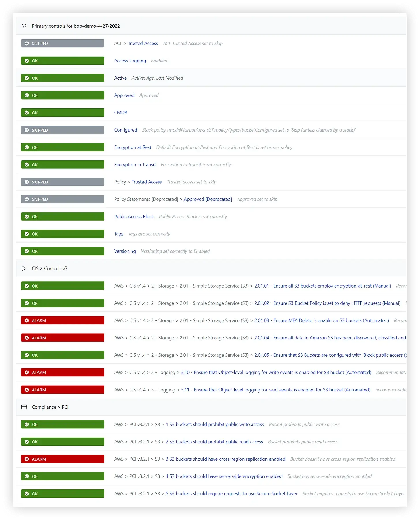Image resolution: width=420 pixels, height=520 pixels.
Task: Open the Access Logging control link
Action: [x=130, y=61]
